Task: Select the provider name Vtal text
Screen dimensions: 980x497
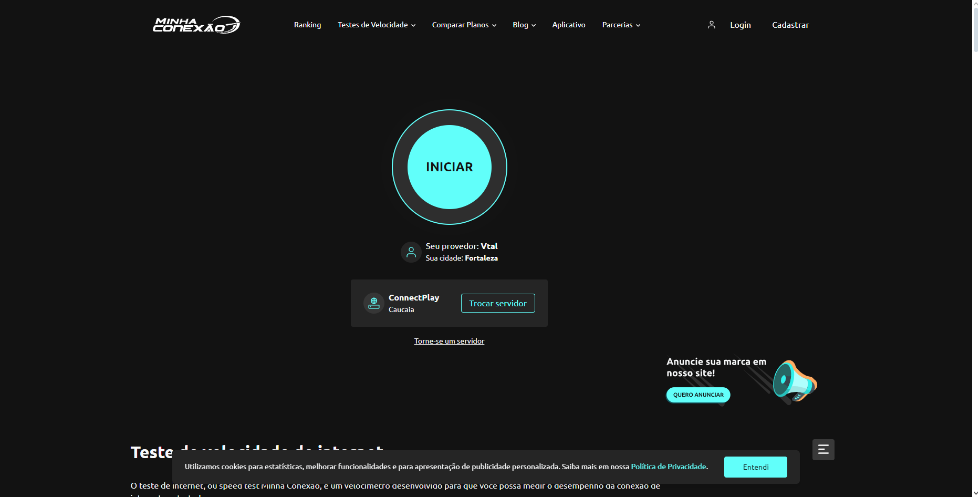Action: coord(489,246)
